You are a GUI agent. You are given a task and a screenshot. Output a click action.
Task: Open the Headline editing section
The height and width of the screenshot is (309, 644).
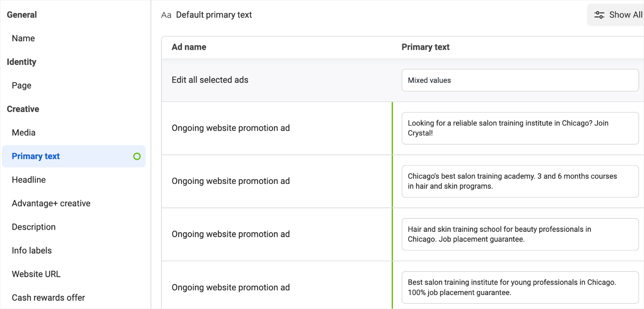point(29,180)
